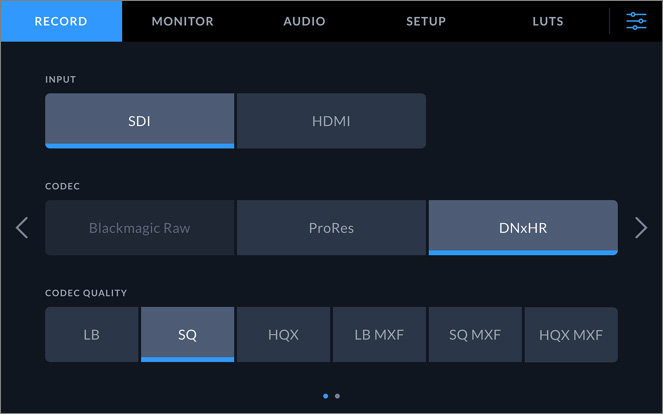663x414 pixels.
Task: Set codec quality to SQ
Action: (187, 335)
